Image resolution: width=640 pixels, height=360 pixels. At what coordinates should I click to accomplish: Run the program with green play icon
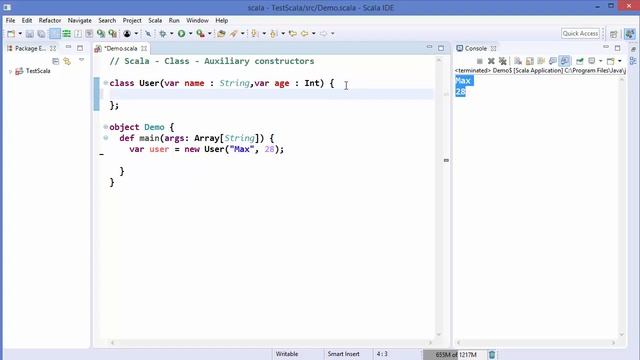point(181,34)
